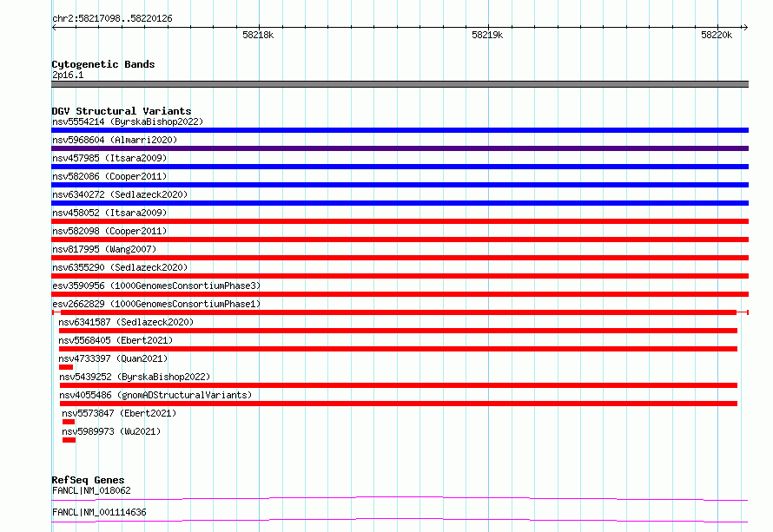Screen dimensions: 773x532
Task: Click the DGV Structural Variants track title
Action: click(x=122, y=111)
